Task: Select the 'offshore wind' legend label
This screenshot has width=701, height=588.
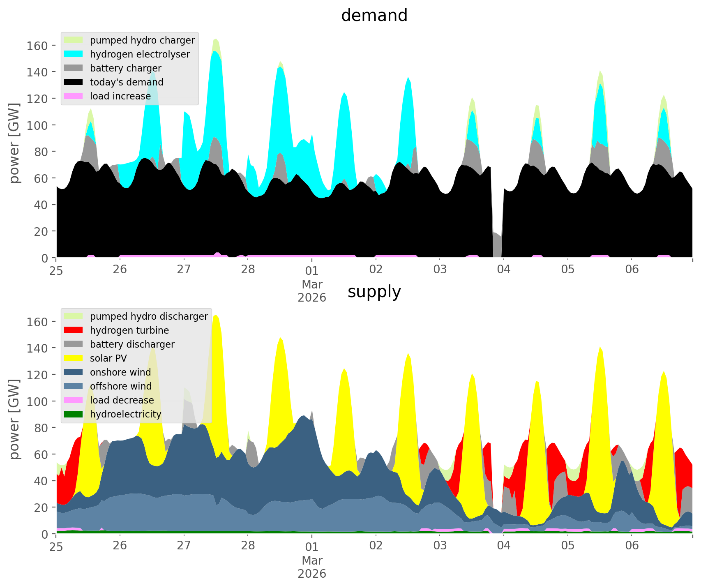Action: click(x=121, y=386)
